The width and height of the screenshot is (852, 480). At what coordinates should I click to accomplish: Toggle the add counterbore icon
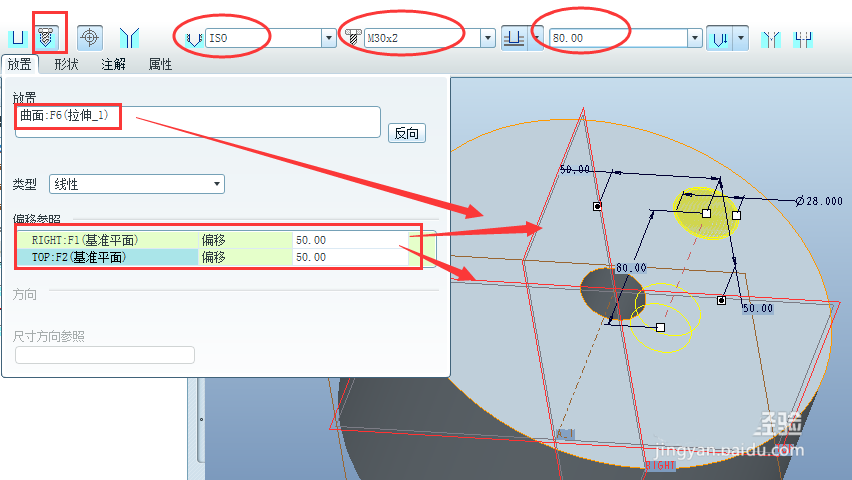[x=803, y=39]
